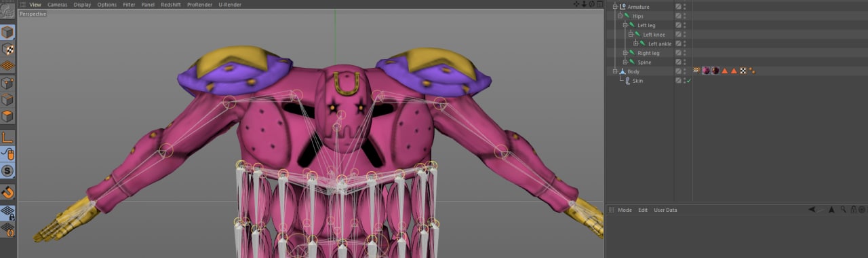Enable the Axis tool icon
This screenshot has height=258, width=868.
(7, 138)
